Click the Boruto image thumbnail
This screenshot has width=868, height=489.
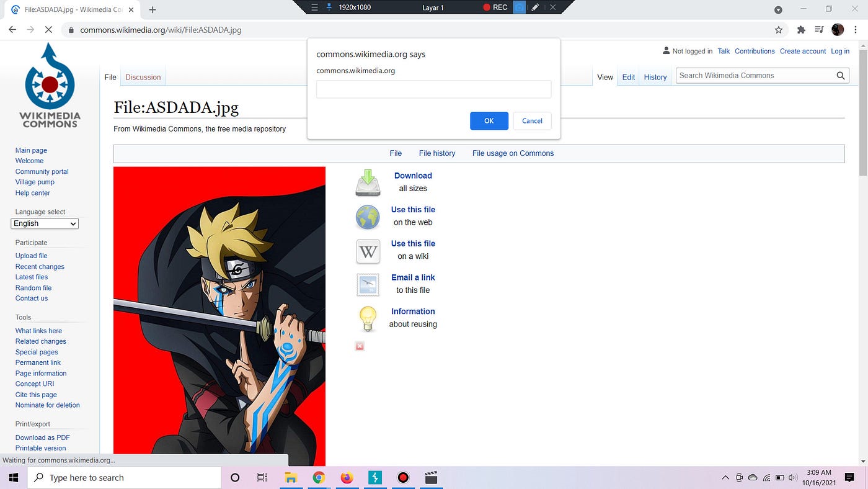[219, 316]
